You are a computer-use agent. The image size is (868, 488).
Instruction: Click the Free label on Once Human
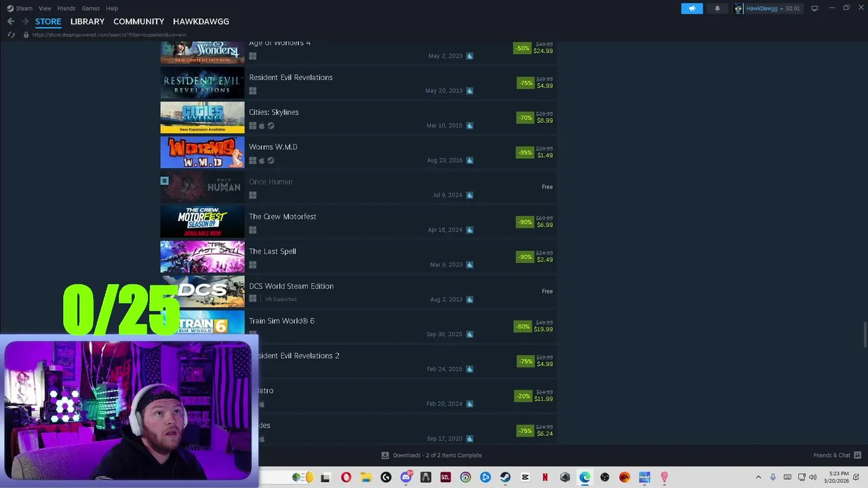point(547,187)
